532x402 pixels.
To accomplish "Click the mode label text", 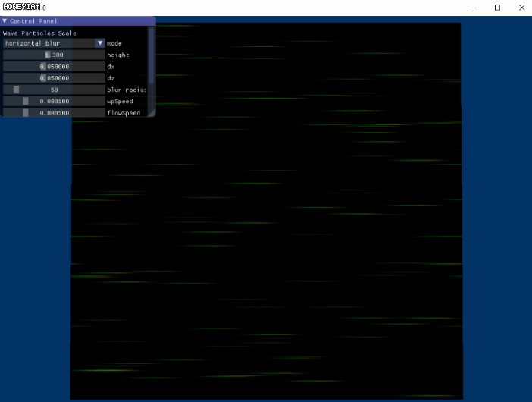I will [x=114, y=43].
